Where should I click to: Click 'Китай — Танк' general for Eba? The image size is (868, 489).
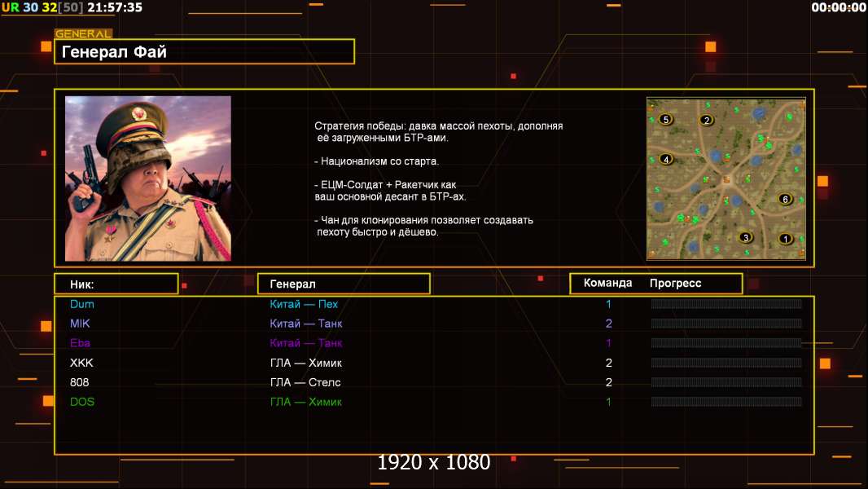[306, 343]
